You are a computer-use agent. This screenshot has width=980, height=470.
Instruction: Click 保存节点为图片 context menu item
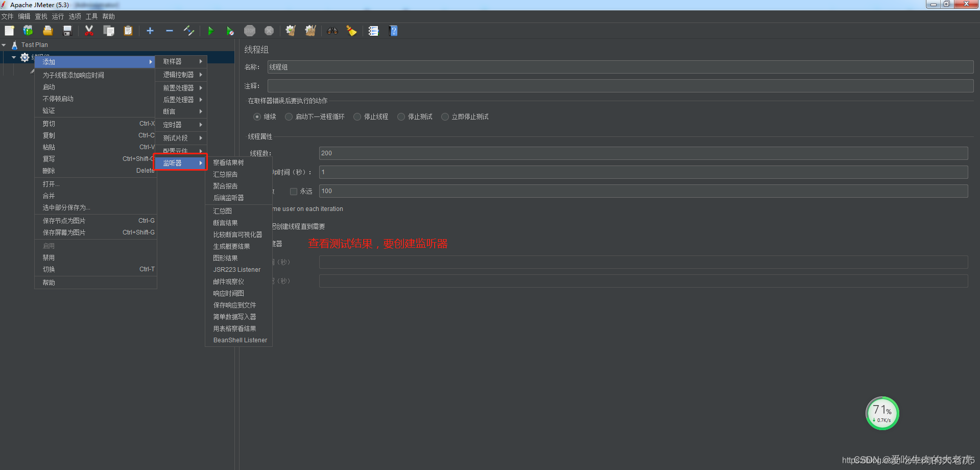click(95, 221)
